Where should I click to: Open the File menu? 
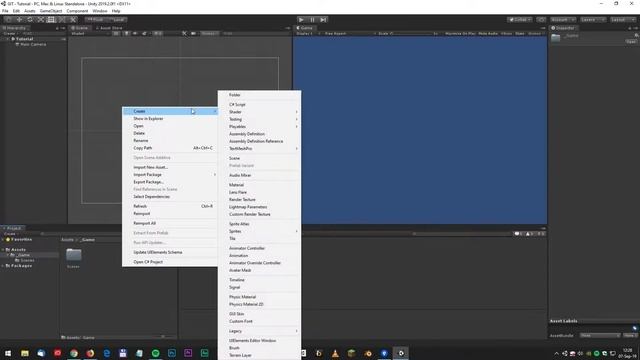click(x=5, y=11)
